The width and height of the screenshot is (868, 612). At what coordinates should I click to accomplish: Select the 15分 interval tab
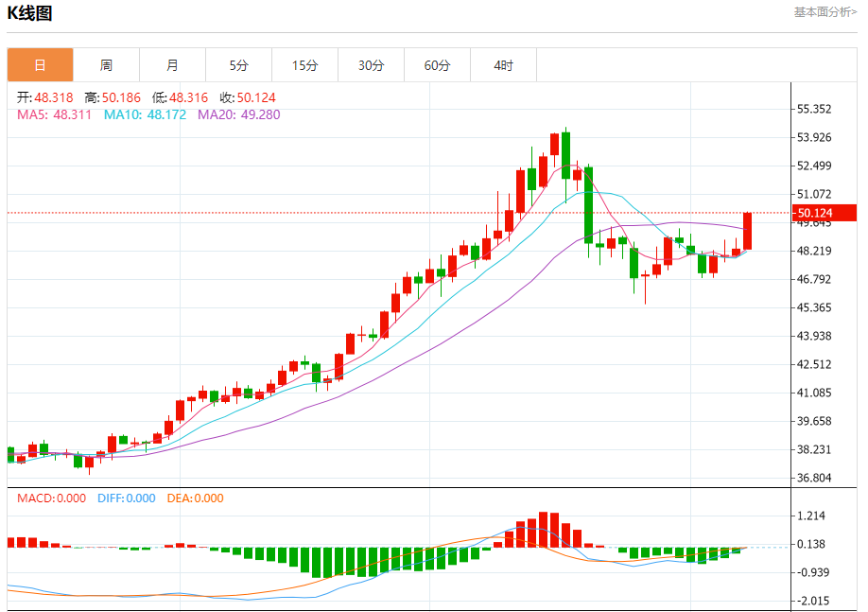(x=304, y=65)
